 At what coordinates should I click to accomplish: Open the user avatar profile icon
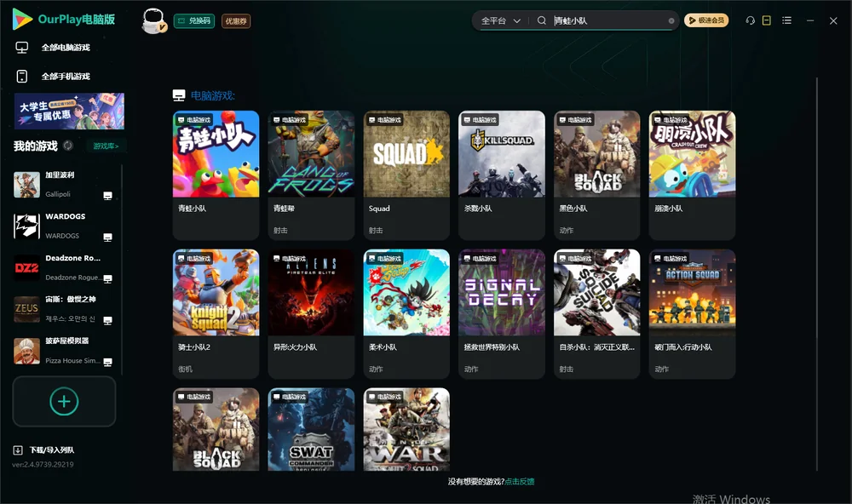(x=153, y=20)
